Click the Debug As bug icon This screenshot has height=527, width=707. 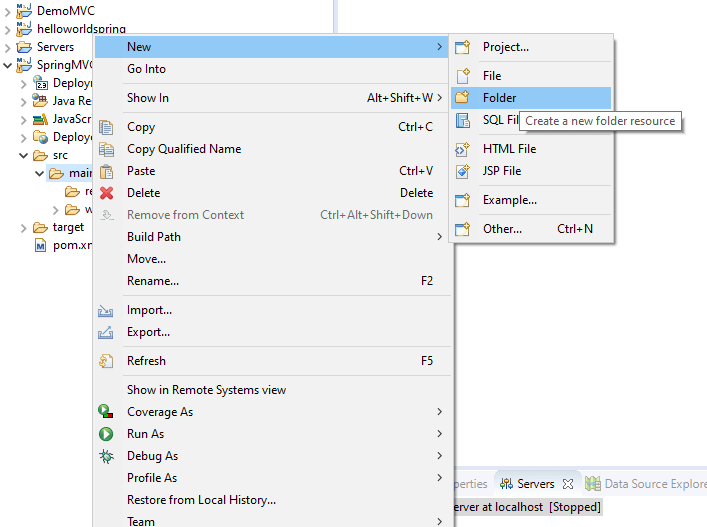[106, 456]
